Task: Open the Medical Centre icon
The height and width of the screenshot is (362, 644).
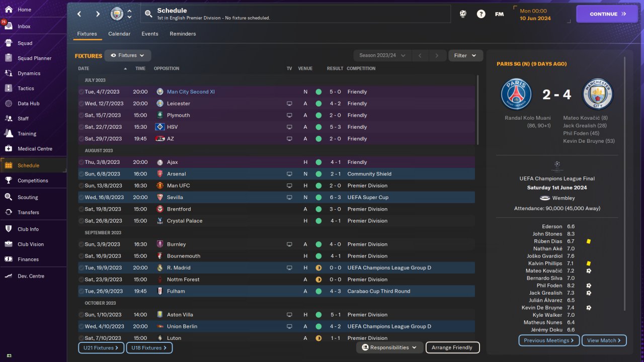Action: point(9,149)
